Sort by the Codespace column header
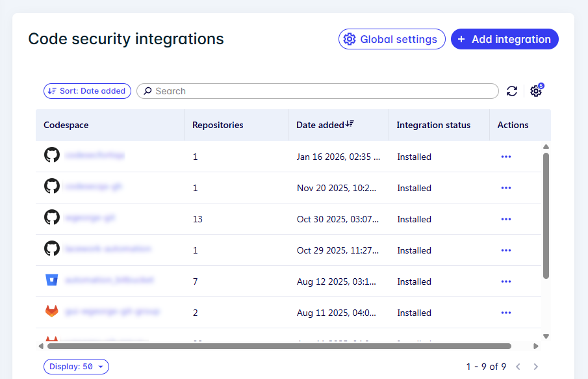This screenshot has height=379, width=588. (x=66, y=125)
